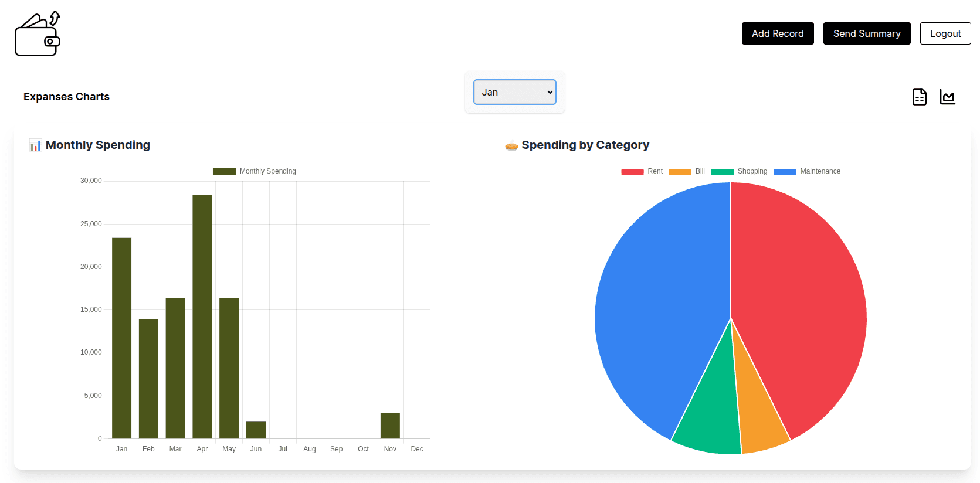980x483 pixels.
Task: Click the wallet logo icon
Action: coord(38,35)
